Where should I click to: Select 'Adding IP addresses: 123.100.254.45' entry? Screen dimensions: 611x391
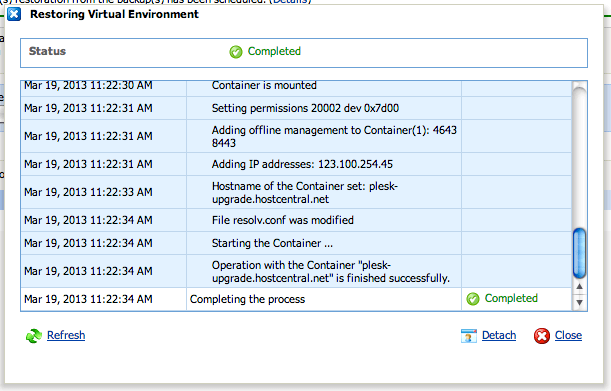tap(302, 164)
